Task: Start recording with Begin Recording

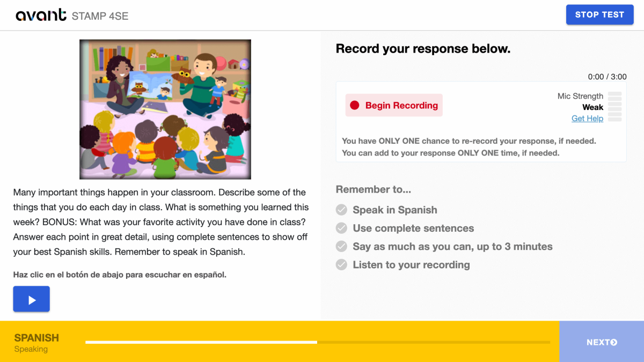Action: 394,106
